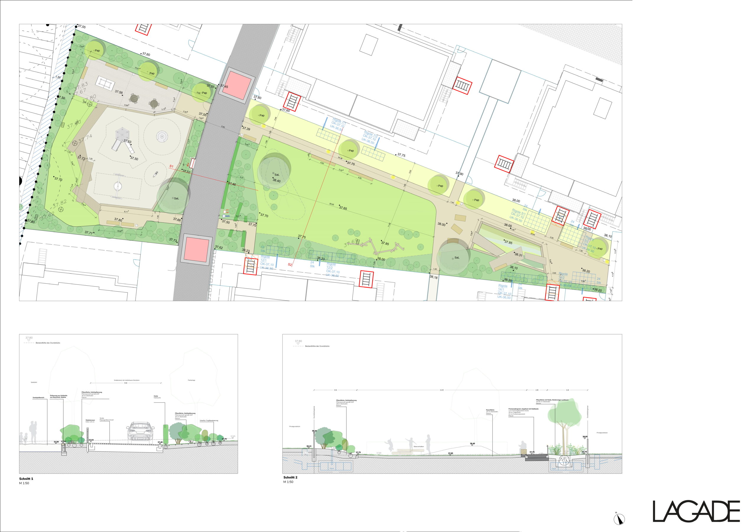Click the Schnitt 1 title
This screenshot has height=532, width=756.
[x=26, y=479]
